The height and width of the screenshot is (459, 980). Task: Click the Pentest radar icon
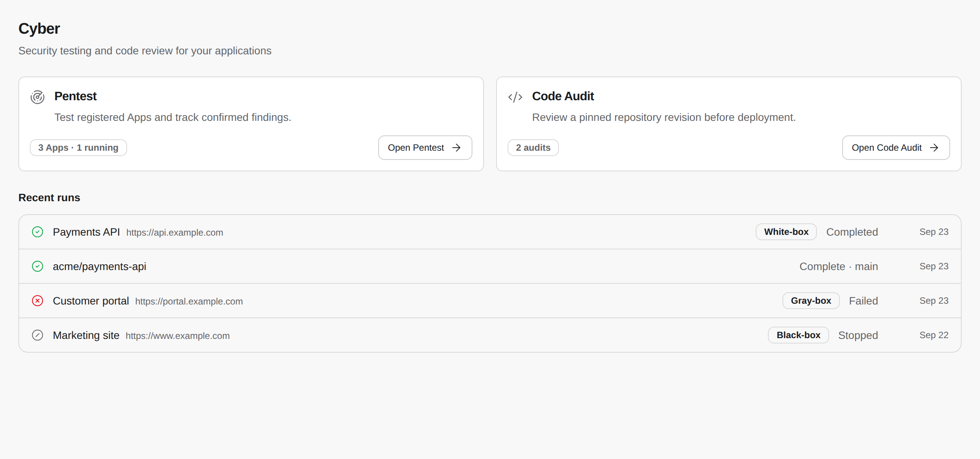click(38, 97)
